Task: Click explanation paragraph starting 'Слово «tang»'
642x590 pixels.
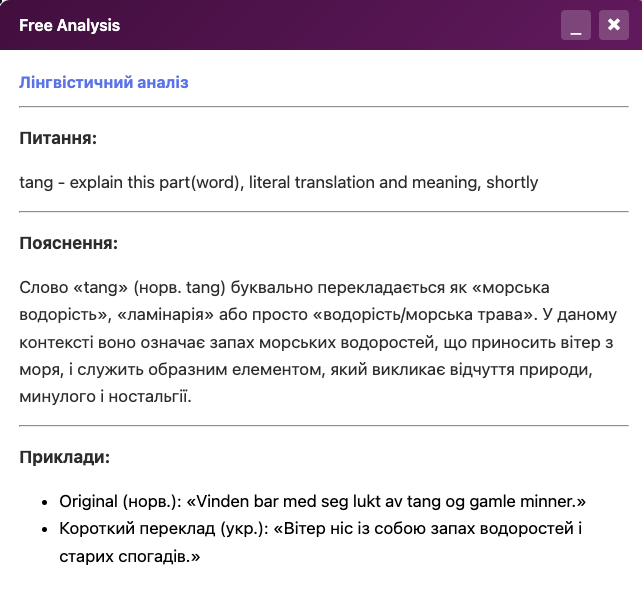Action: (318, 342)
